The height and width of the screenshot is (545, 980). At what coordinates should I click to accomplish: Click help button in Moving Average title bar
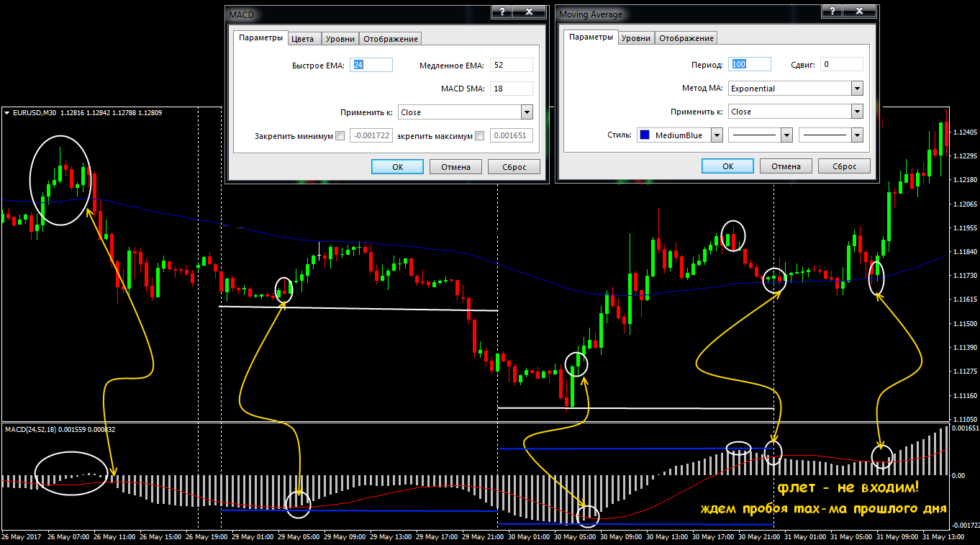pyautogui.click(x=832, y=12)
